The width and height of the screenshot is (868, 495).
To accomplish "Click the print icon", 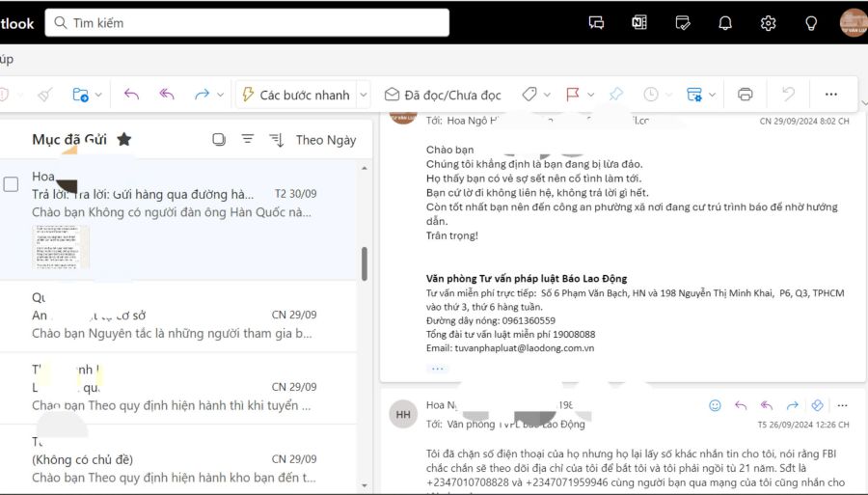I will pyautogui.click(x=746, y=95).
